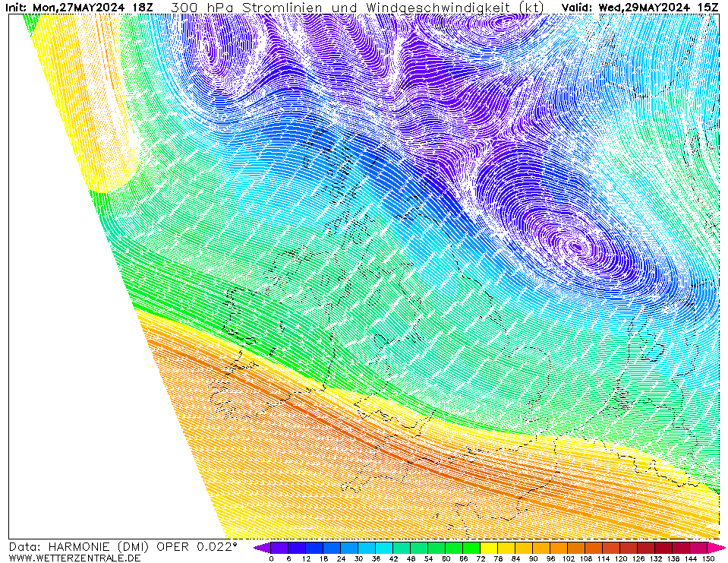Click the 'Data: HARMONIE (DMI) OPER 0.022°' text

[123, 547]
